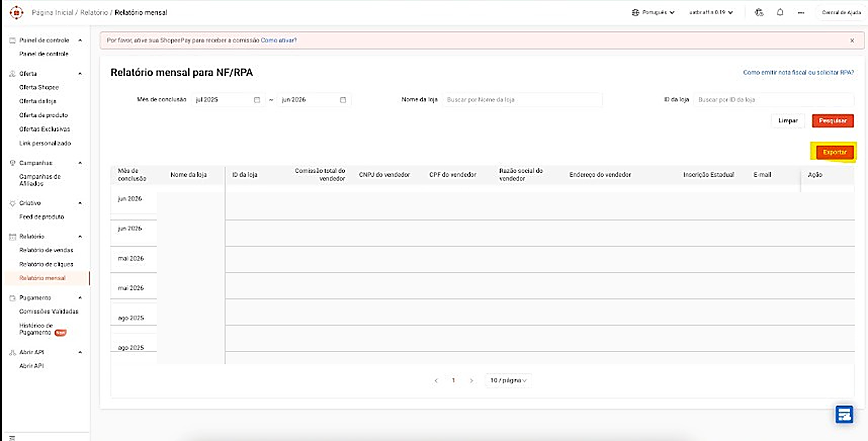868x441 pixels.
Task: Collapse the Criativo section chevron
Action: [x=80, y=203]
